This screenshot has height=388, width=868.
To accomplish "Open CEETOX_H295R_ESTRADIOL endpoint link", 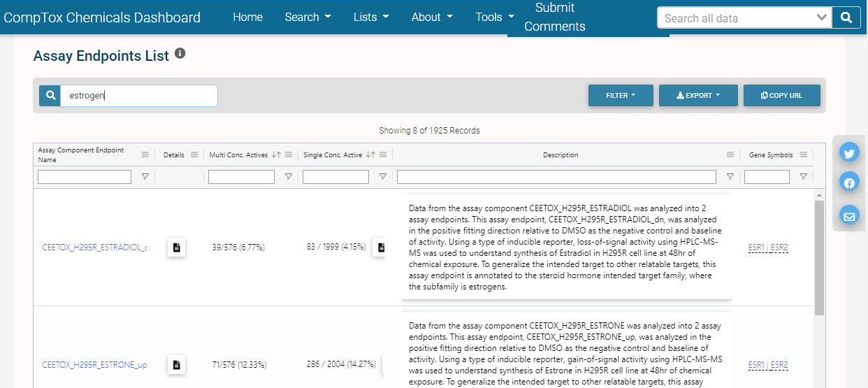I will 94,247.
